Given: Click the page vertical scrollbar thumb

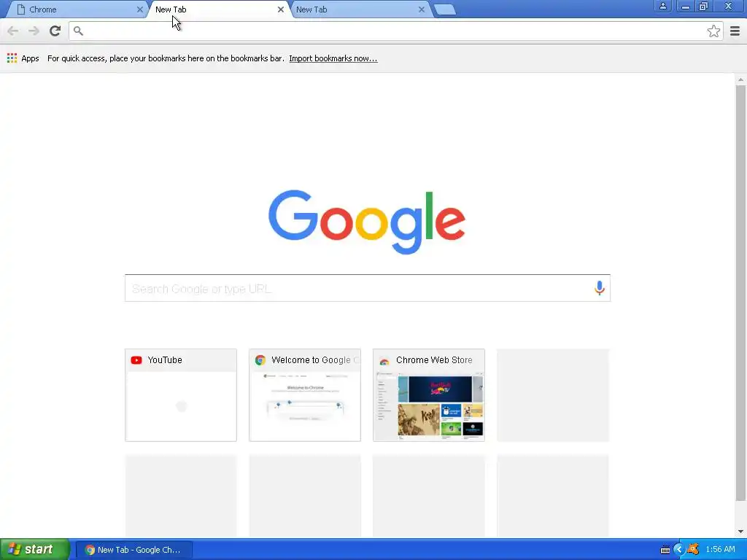Looking at the screenshot, I should 740,293.
